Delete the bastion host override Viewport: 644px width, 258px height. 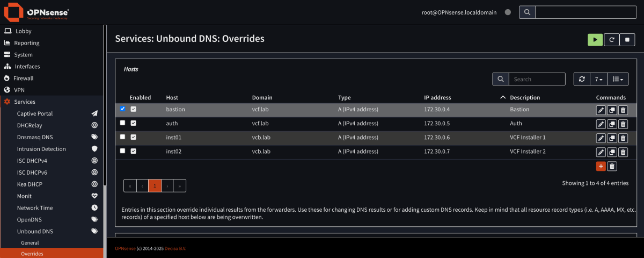623,110
